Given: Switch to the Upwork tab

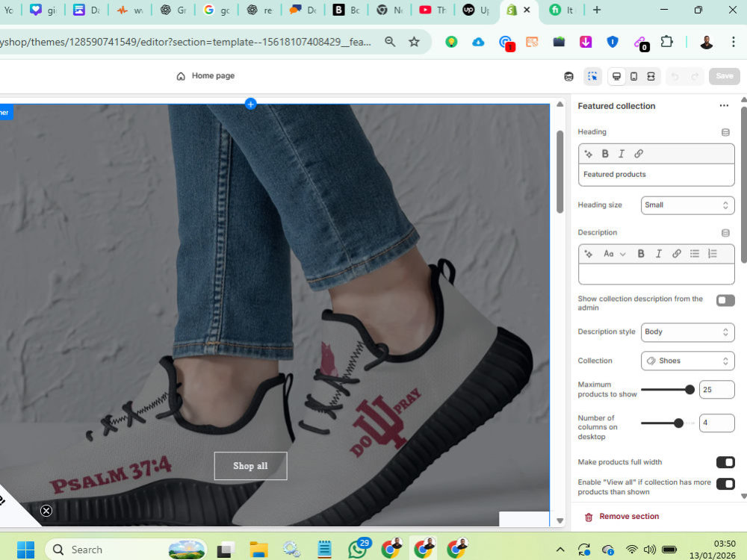Looking at the screenshot, I should 476,10.
